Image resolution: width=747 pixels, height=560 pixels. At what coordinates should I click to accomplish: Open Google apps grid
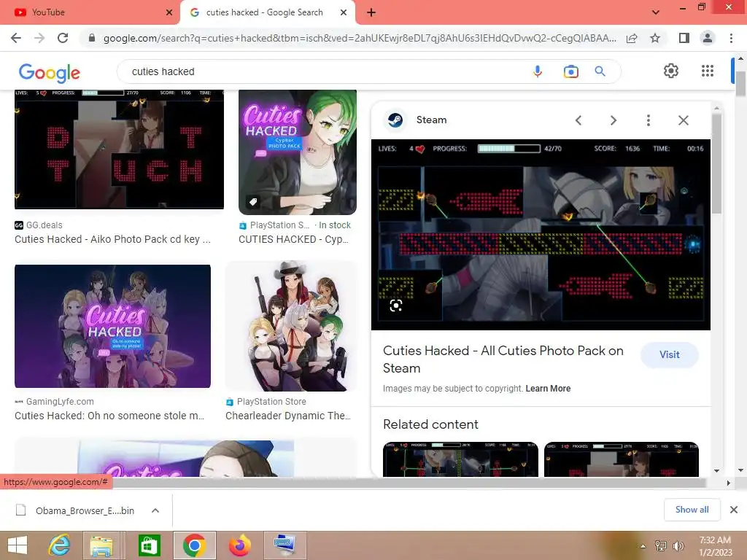(x=708, y=71)
